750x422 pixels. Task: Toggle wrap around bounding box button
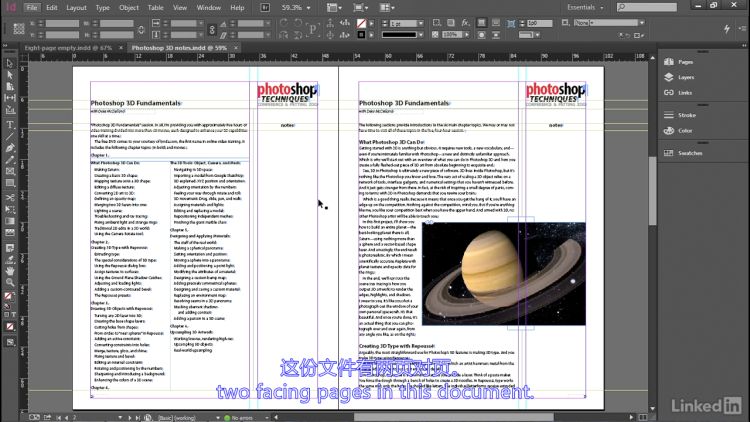(496, 22)
